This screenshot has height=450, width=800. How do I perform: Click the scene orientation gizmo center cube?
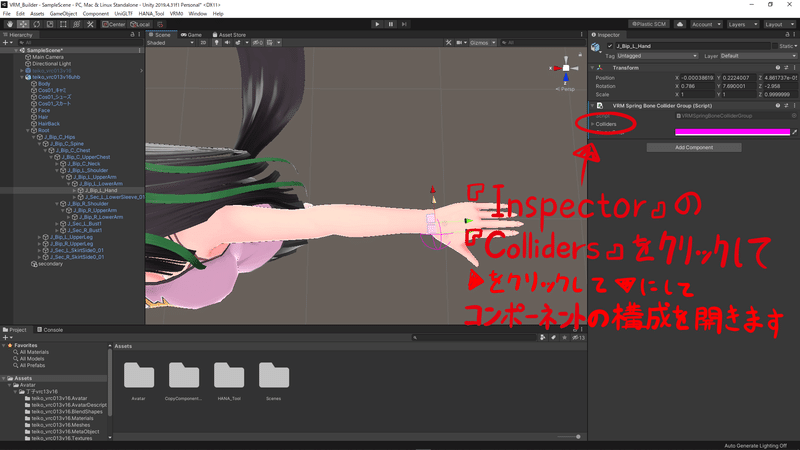(x=566, y=68)
